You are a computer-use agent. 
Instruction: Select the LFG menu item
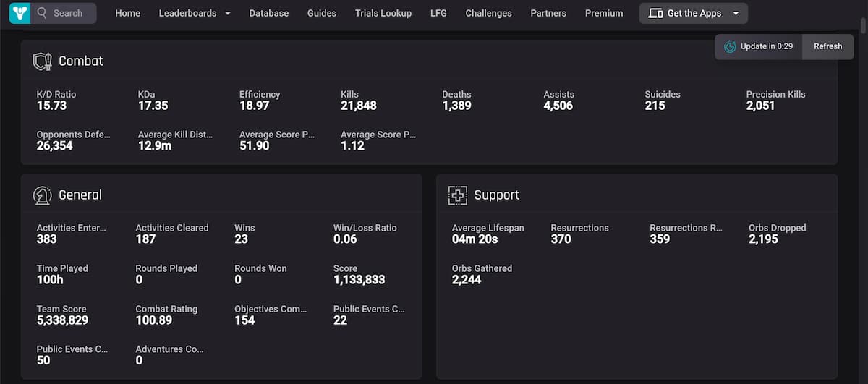[438, 13]
